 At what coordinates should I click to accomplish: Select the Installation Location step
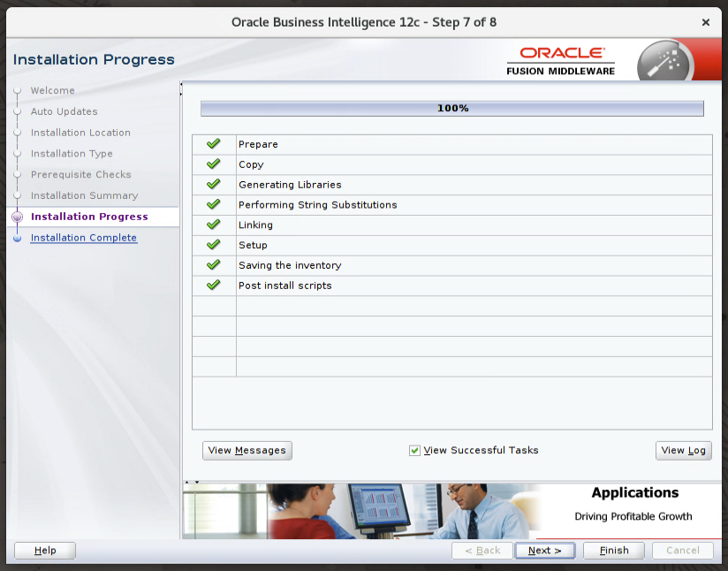(80, 133)
